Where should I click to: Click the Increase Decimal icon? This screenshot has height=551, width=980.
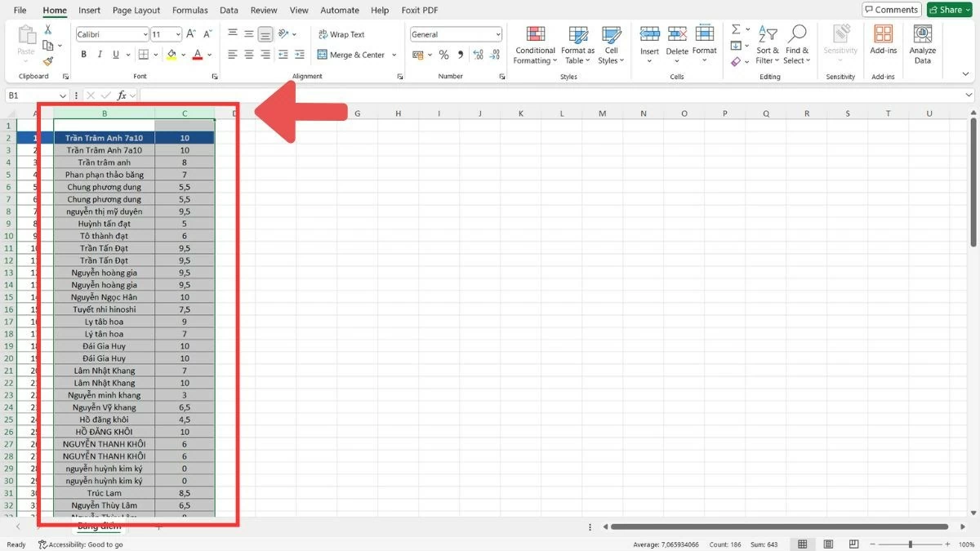coord(478,55)
